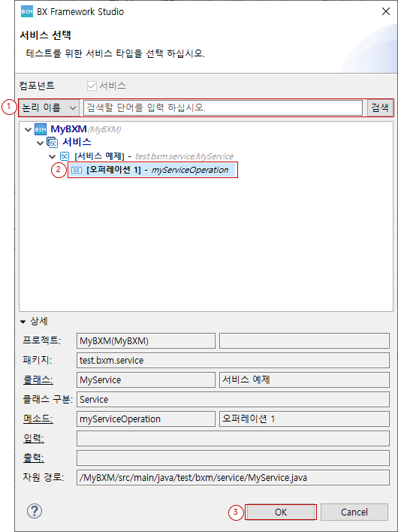This screenshot has width=398, height=532.
Task: Open help with the question mark icon
Action: [35, 511]
